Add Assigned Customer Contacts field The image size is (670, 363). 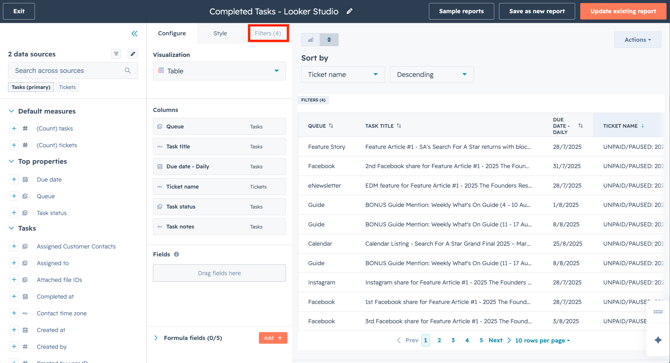[x=14, y=246]
